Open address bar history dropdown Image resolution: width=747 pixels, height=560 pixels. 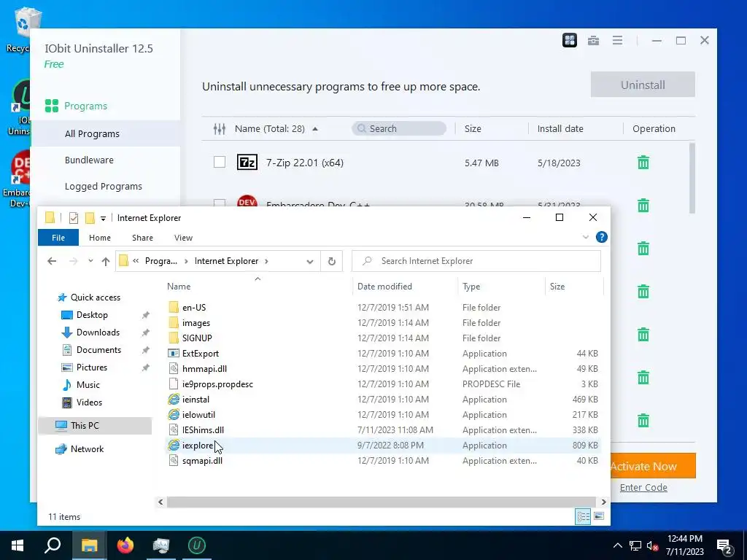309,261
